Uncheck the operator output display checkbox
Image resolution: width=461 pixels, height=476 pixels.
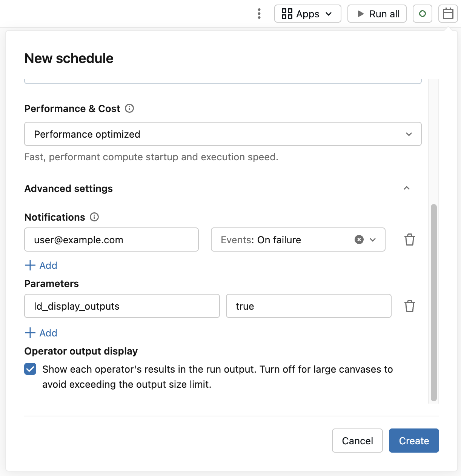(x=30, y=369)
